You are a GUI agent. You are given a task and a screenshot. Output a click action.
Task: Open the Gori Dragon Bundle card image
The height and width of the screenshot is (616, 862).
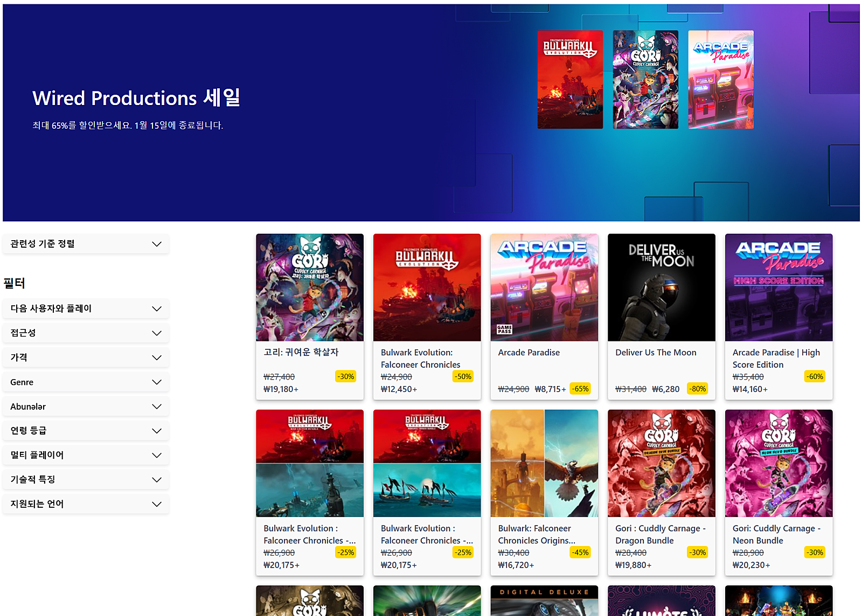pyautogui.click(x=662, y=464)
